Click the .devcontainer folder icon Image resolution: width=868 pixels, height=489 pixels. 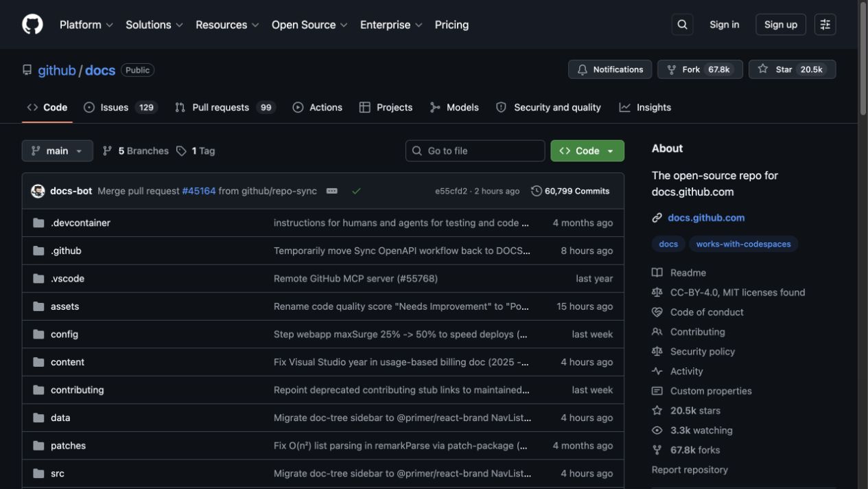38,223
